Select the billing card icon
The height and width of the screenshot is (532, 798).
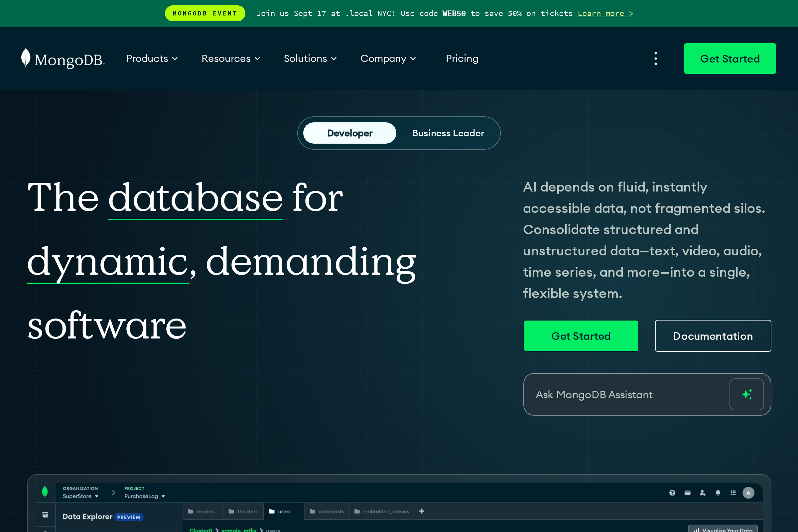[687, 493]
